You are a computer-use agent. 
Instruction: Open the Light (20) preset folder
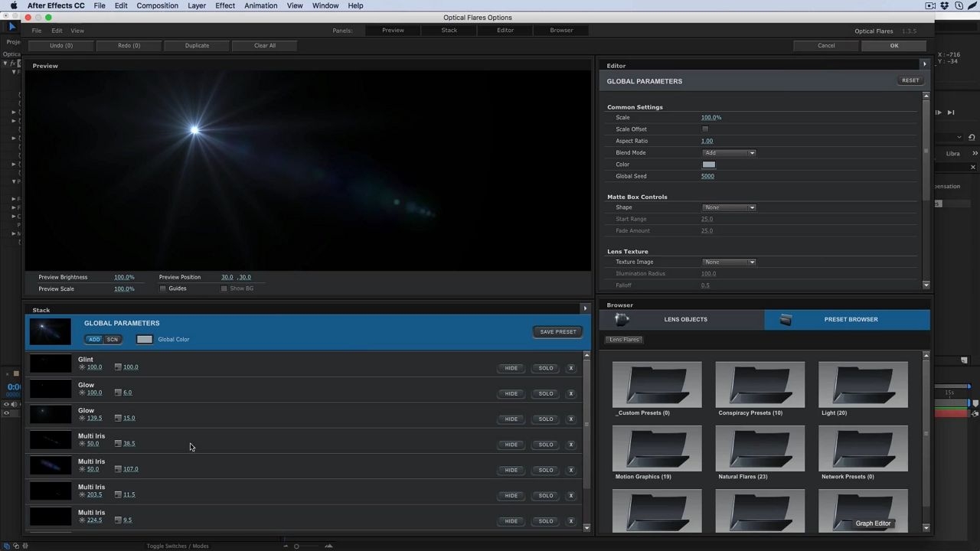[863, 384]
